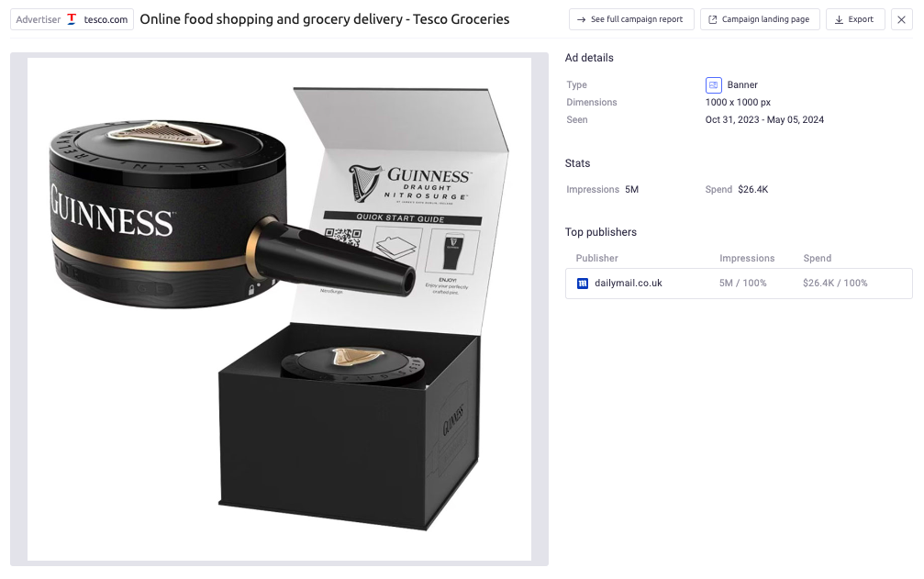The height and width of the screenshot is (579, 924).
Task: Click the Tesco Groceries ad title
Action: pyautogui.click(x=324, y=19)
